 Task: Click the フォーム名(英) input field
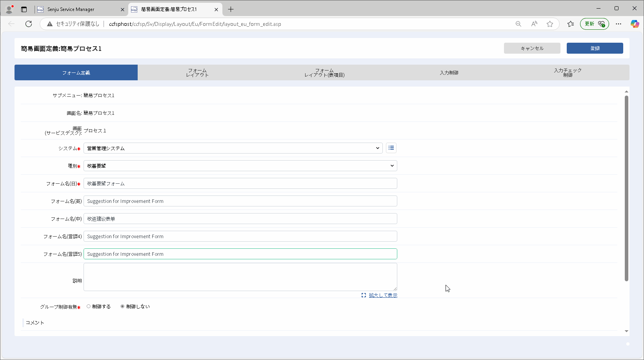point(240,201)
